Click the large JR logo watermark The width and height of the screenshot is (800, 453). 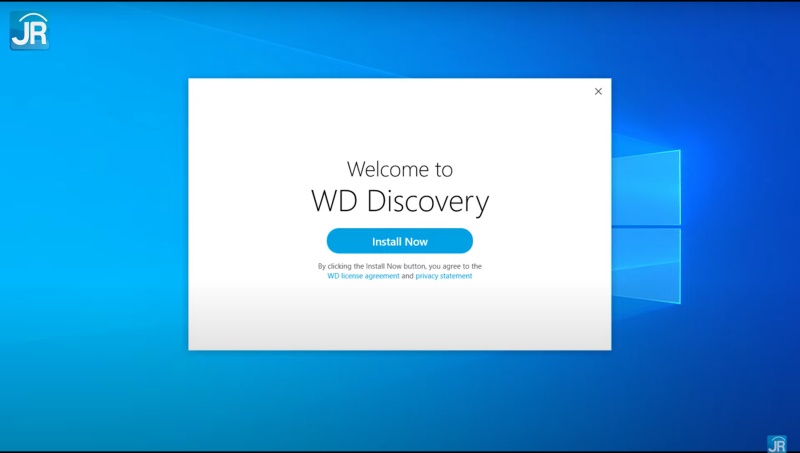click(x=29, y=30)
